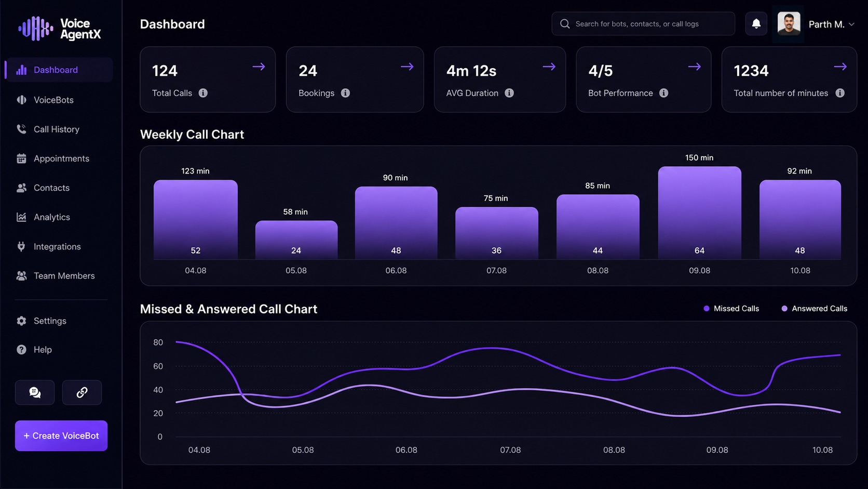Click the Appointments calendar icon
The image size is (868, 489).
[21, 158]
